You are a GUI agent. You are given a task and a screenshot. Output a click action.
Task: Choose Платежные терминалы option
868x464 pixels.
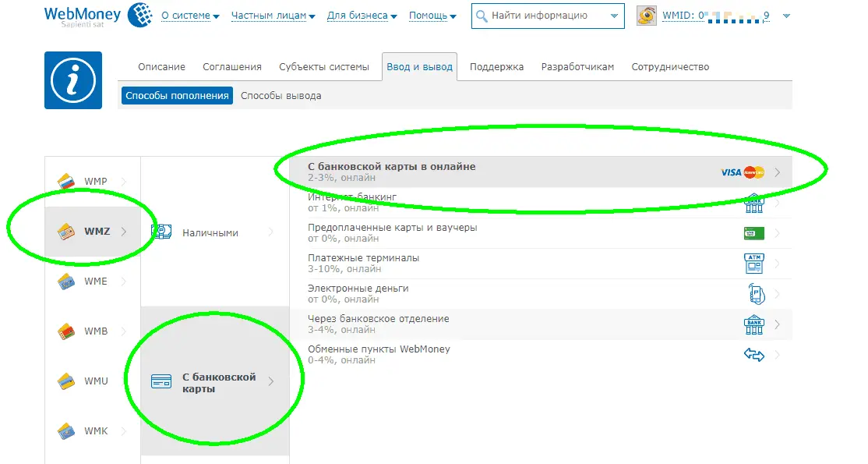540,264
